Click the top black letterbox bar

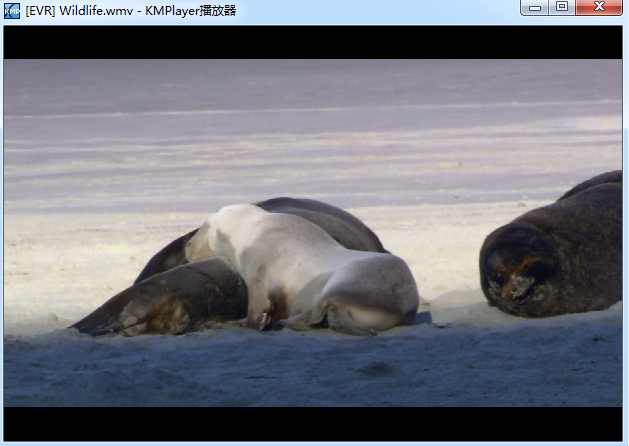tap(312, 42)
